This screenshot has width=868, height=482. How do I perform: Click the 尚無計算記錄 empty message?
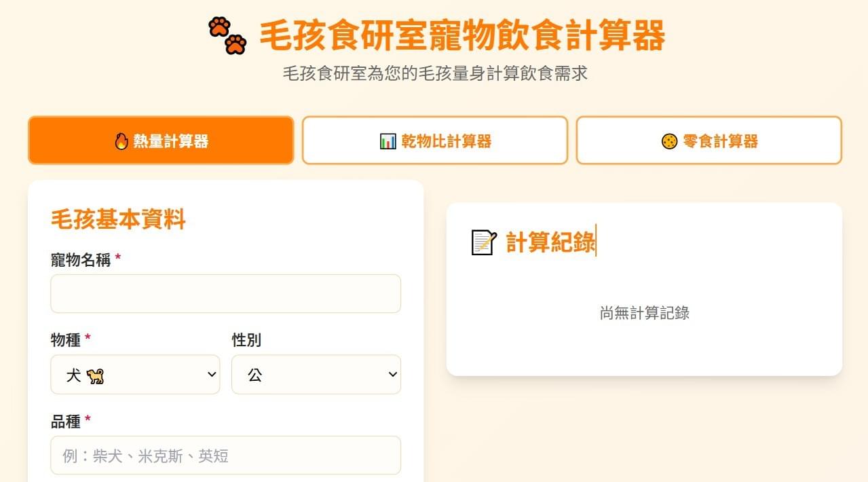tap(644, 313)
